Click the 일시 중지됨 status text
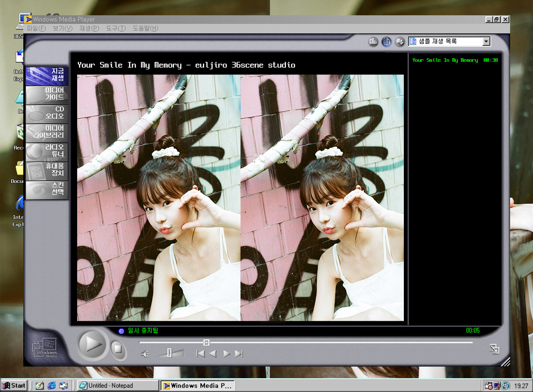The height and width of the screenshot is (392, 533). [x=143, y=331]
